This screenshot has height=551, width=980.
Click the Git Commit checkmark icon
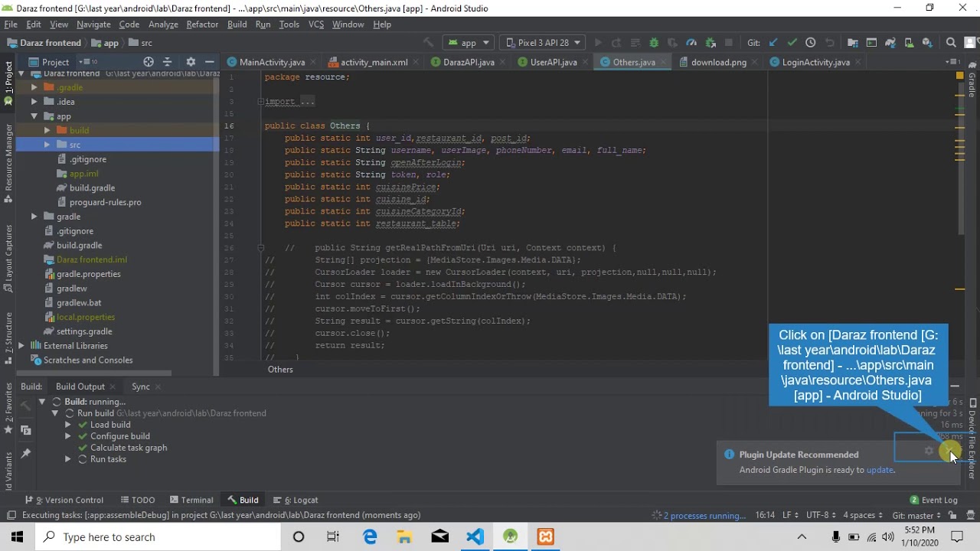(792, 43)
